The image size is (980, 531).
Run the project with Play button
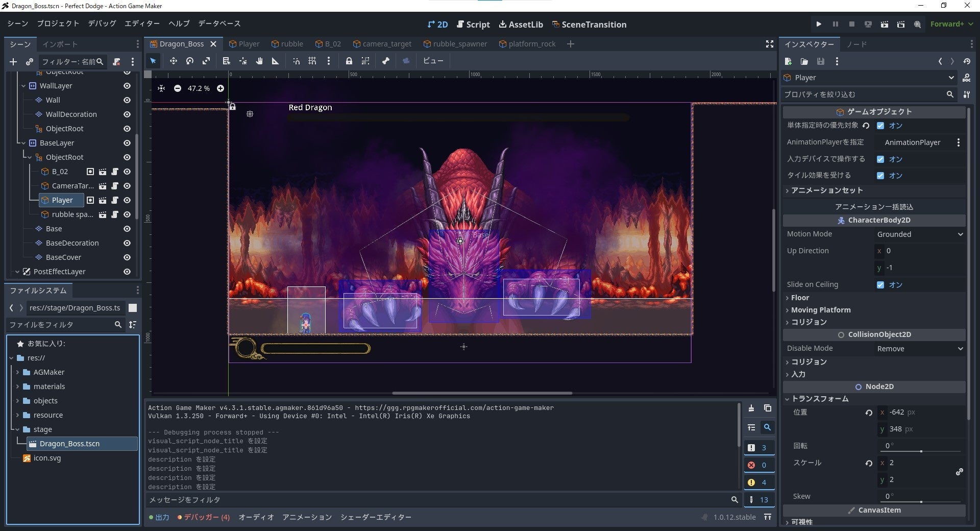pyautogui.click(x=819, y=24)
